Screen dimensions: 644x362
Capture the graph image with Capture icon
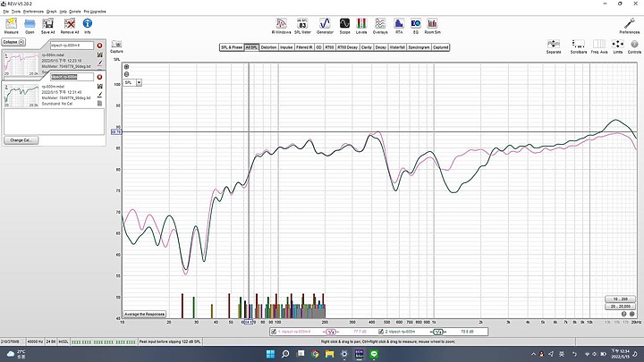click(x=116, y=46)
